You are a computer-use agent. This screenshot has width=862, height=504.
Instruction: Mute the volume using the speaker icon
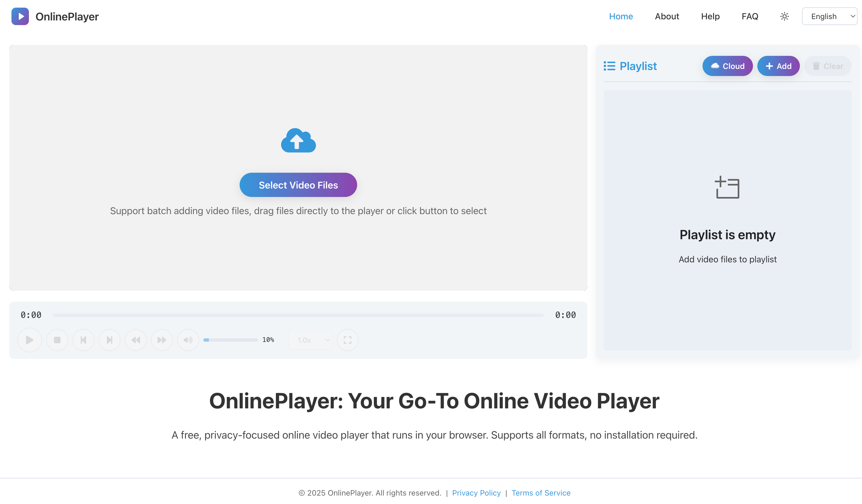[x=188, y=339]
